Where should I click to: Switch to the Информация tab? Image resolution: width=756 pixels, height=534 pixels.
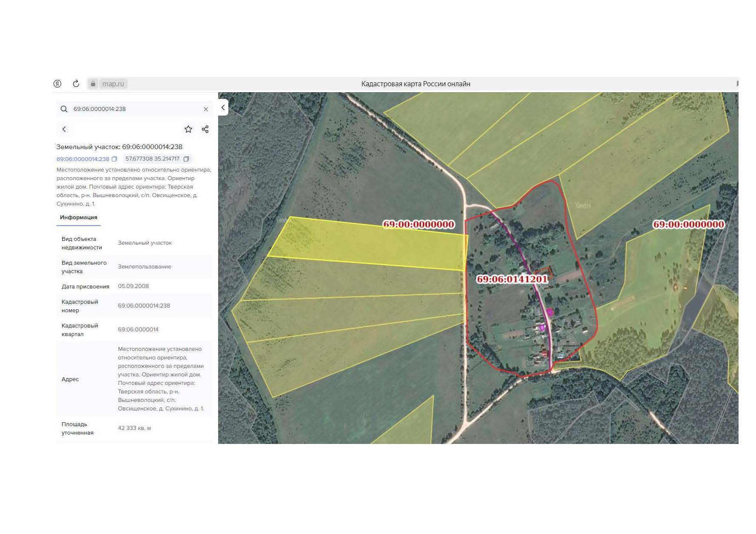pos(79,218)
